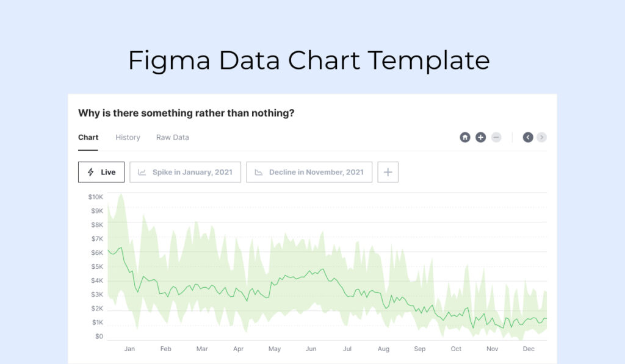This screenshot has height=364, width=625.
Task: Open the Raw Data tab
Action: 172,137
